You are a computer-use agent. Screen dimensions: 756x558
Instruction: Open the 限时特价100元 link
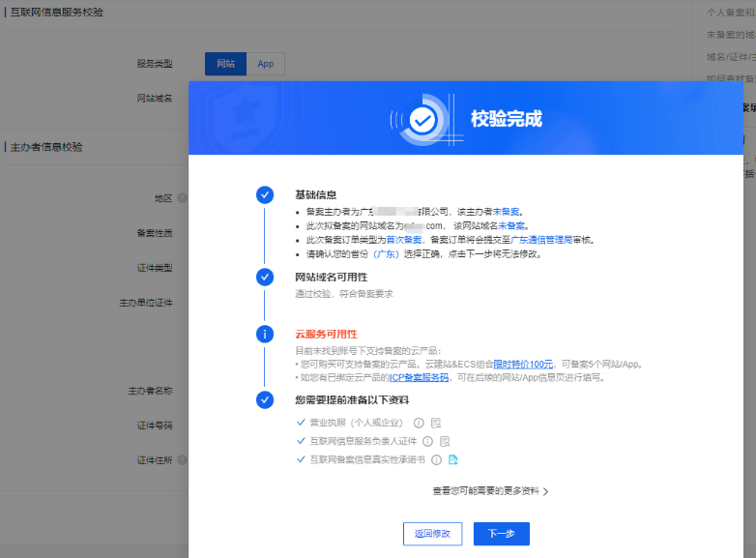pos(523,364)
